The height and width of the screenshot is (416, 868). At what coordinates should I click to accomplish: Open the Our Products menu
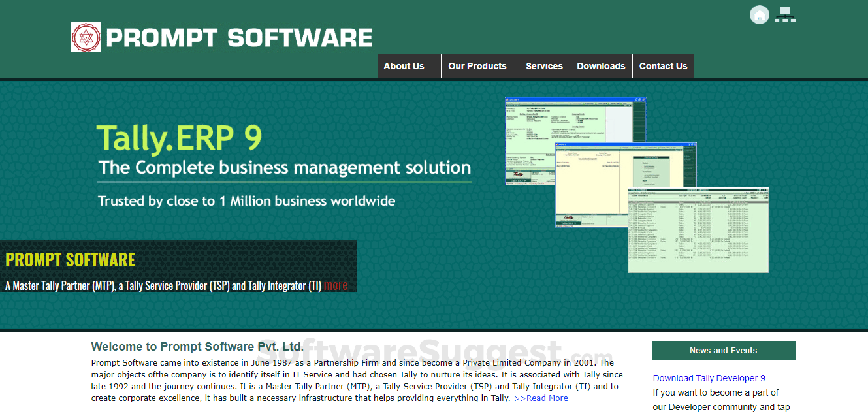[477, 66]
